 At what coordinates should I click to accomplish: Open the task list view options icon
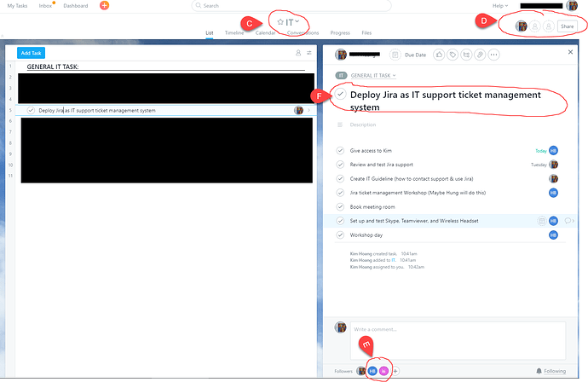[309, 53]
